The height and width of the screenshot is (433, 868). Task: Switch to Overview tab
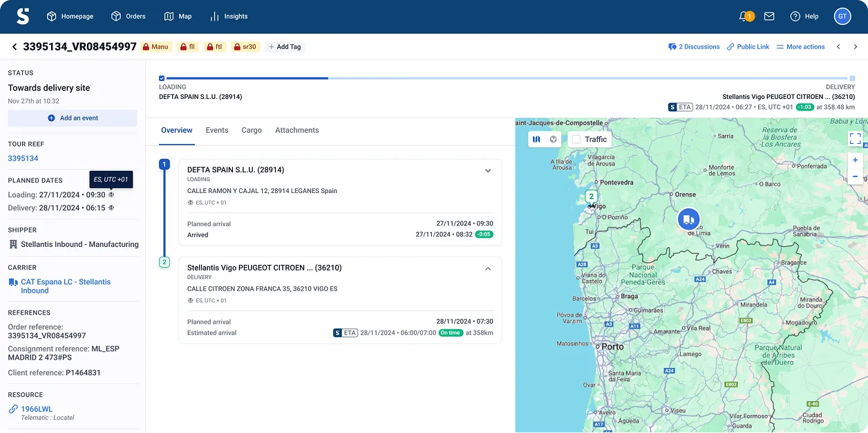(x=177, y=130)
